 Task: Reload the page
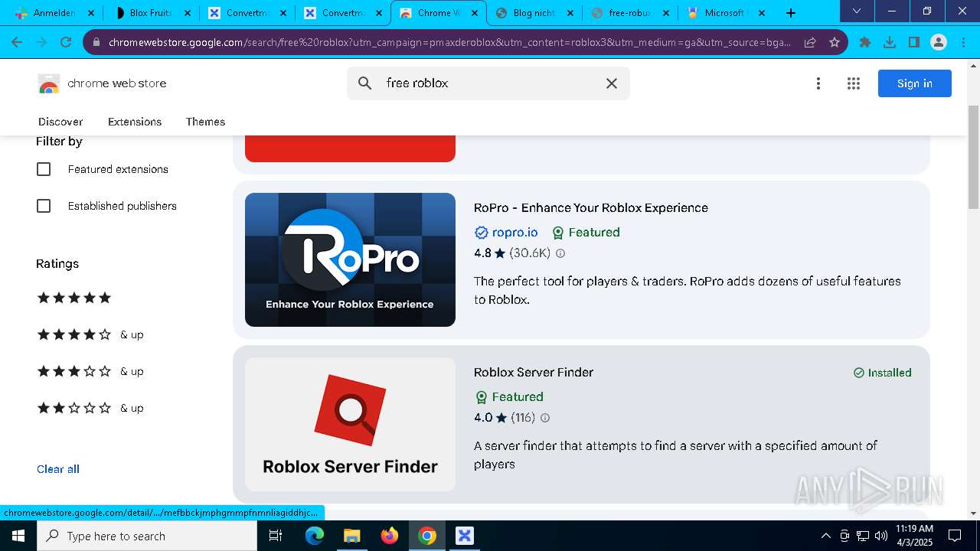point(66,42)
